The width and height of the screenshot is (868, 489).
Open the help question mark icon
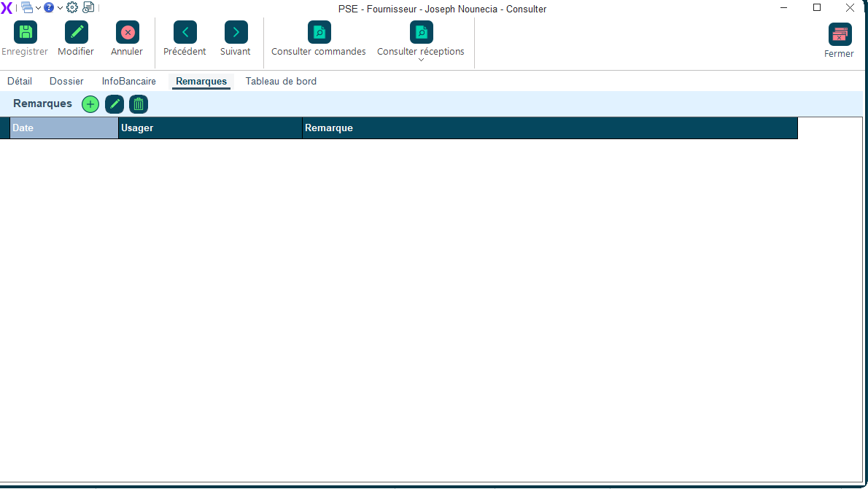[x=49, y=8]
